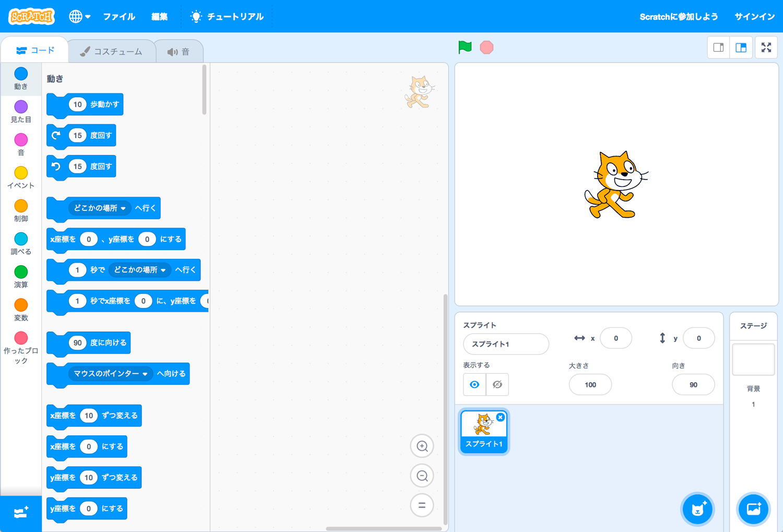Zoom out the code workspace

point(422,476)
